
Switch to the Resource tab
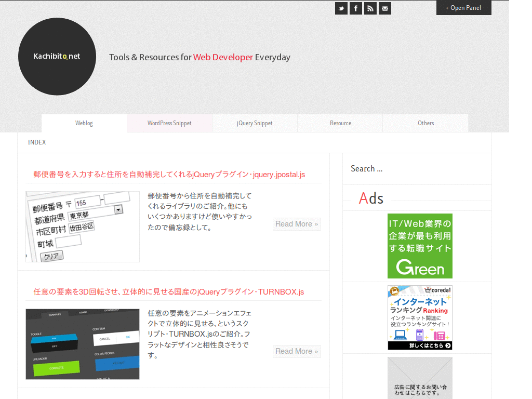[340, 123]
